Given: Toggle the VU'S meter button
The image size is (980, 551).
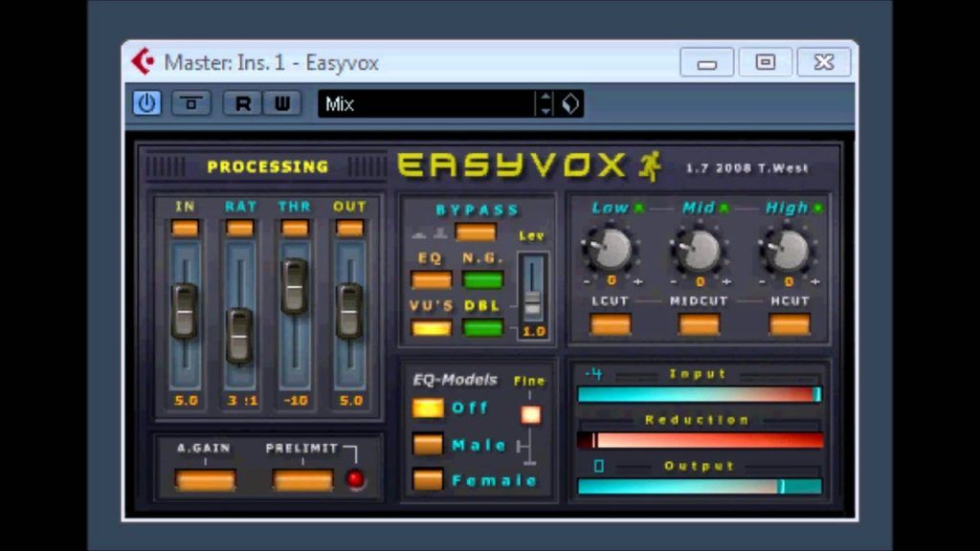Looking at the screenshot, I should click(x=431, y=327).
